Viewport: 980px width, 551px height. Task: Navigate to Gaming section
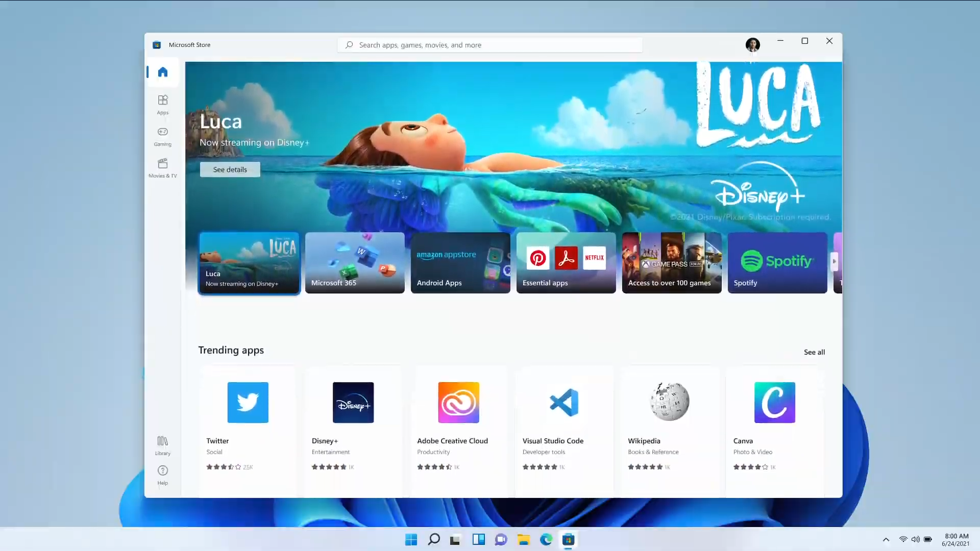tap(162, 135)
